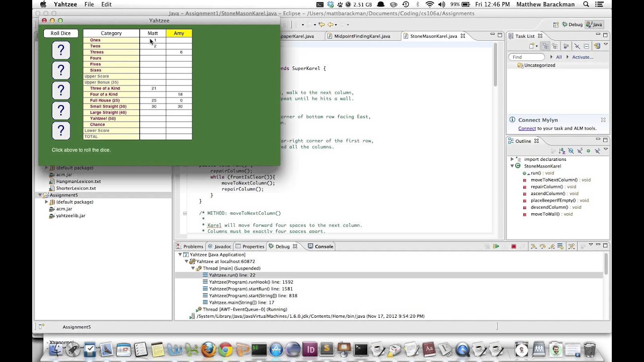
Task: Open the Console tab
Action: pos(320,246)
